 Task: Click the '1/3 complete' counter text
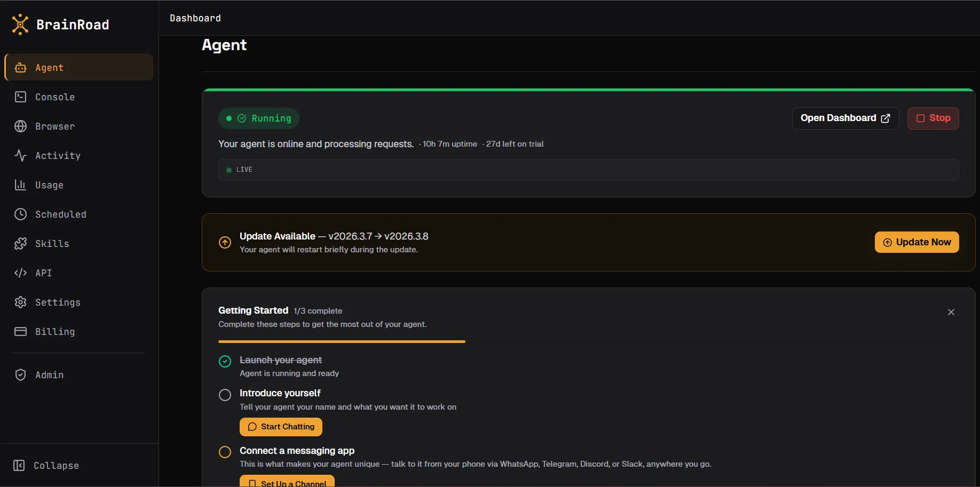(318, 311)
